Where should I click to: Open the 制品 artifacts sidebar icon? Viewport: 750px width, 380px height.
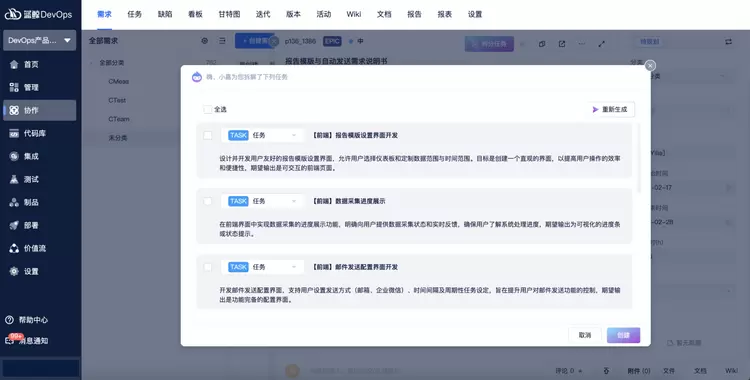point(14,202)
